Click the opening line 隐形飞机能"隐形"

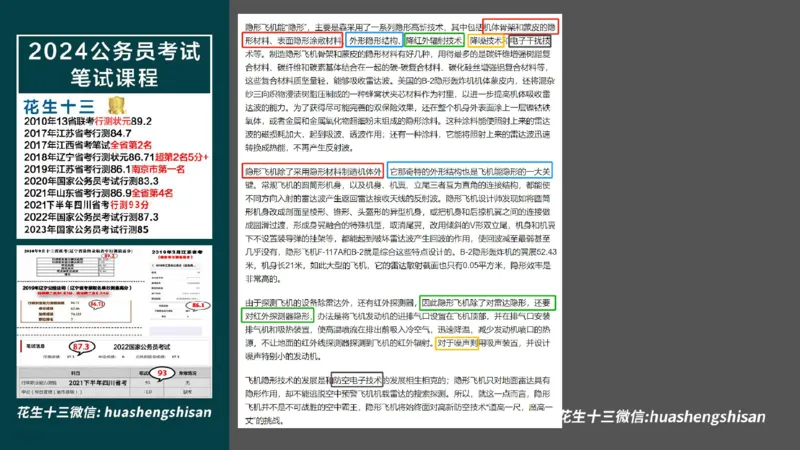pyautogui.click(x=401, y=27)
